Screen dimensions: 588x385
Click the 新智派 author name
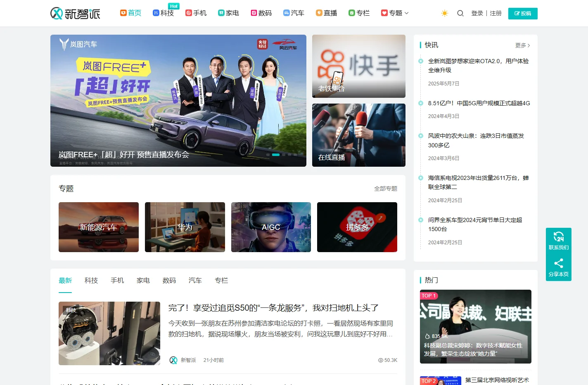188,360
